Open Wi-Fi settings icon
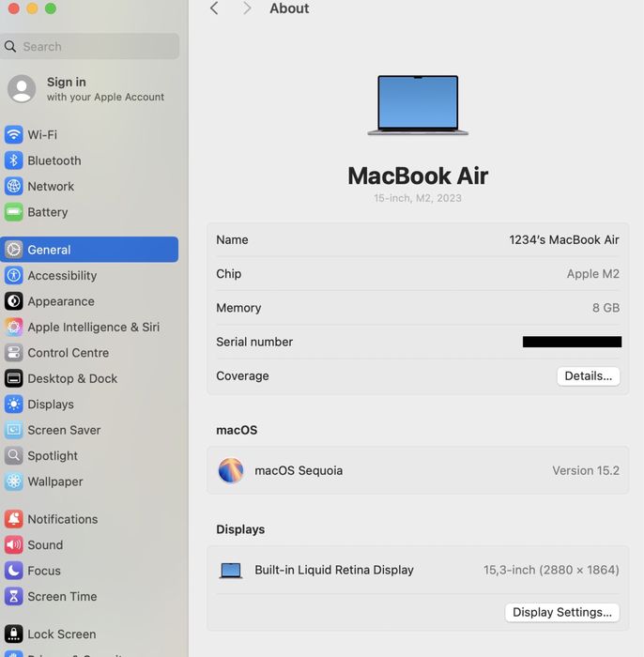The image size is (644, 657). [x=13, y=135]
